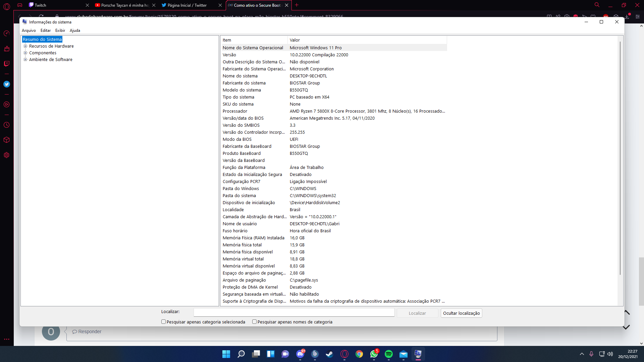Click the browser search tabs icon
The width and height of the screenshot is (644, 362).
(x=597, y=5)
